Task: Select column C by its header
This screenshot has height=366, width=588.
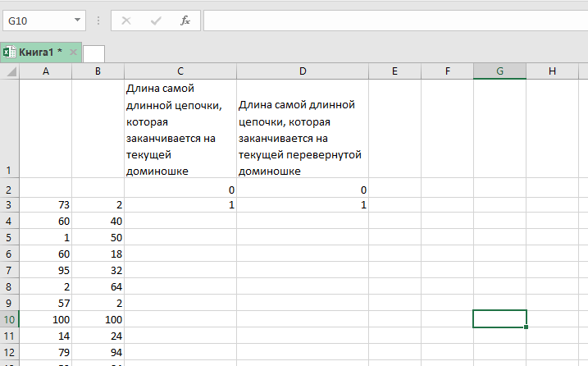Action: pos(180,71)
